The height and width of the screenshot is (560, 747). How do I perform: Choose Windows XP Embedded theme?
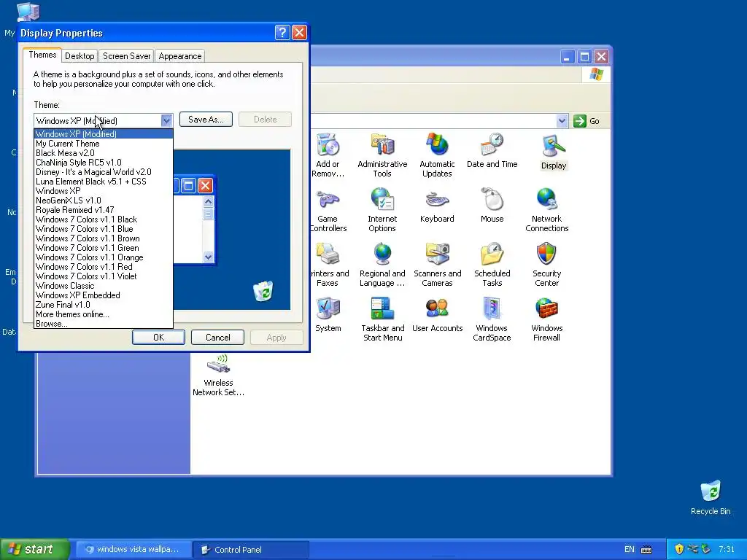point(104,295)
